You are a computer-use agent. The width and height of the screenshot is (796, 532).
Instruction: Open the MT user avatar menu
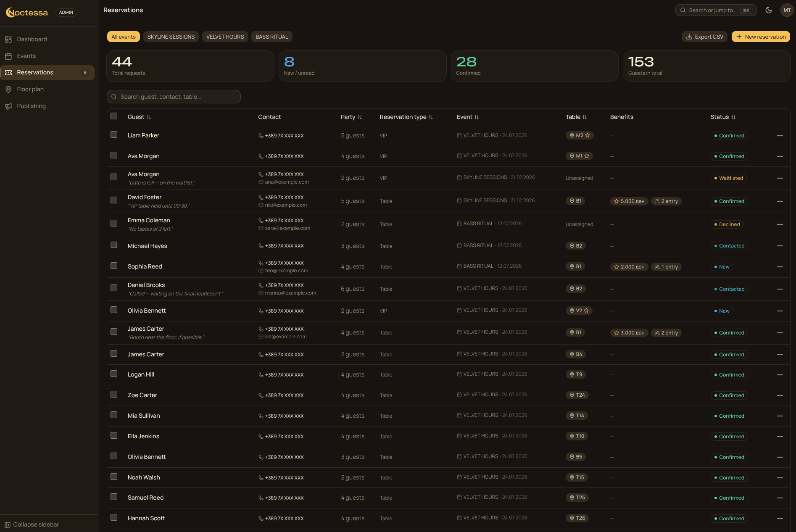click(787, 10)
